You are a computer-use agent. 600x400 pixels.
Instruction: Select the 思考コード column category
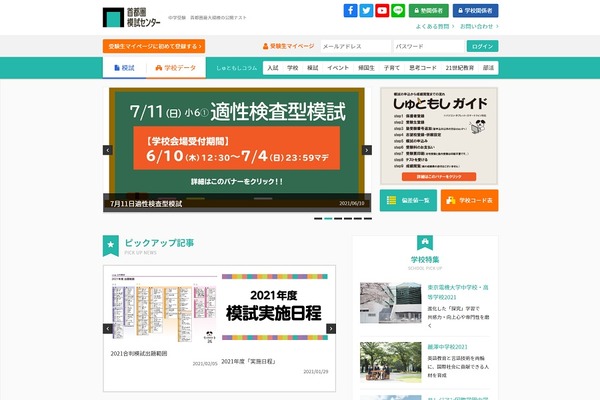423,68
